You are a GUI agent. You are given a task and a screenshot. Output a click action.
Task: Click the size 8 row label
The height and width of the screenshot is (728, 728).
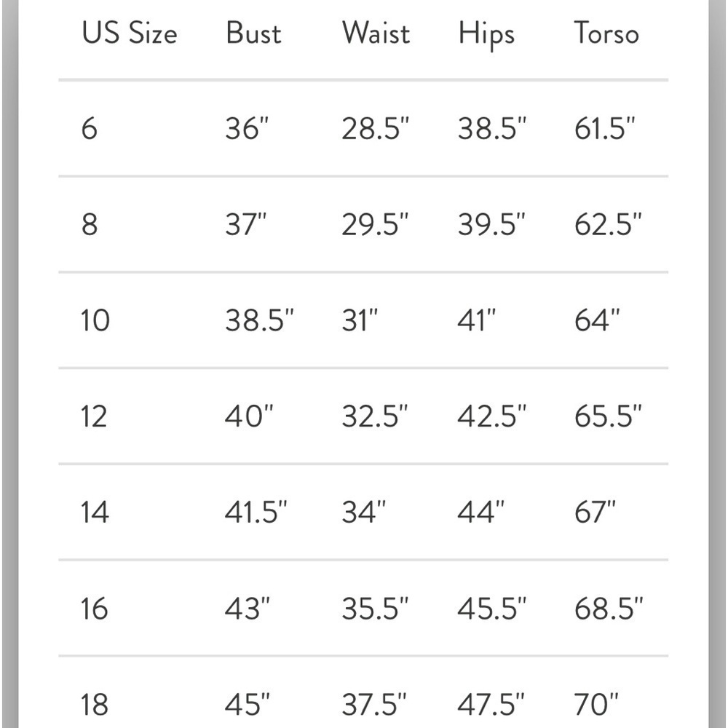(89, 225)
